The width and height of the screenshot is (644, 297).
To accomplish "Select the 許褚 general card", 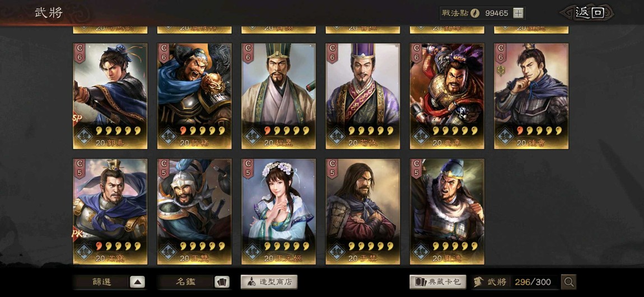I will tap(194, 96).
